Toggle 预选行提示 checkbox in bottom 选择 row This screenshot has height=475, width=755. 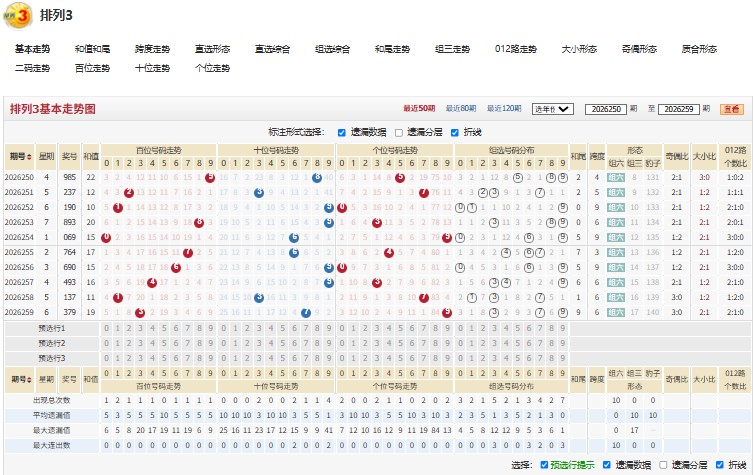[x=544, y=465]
